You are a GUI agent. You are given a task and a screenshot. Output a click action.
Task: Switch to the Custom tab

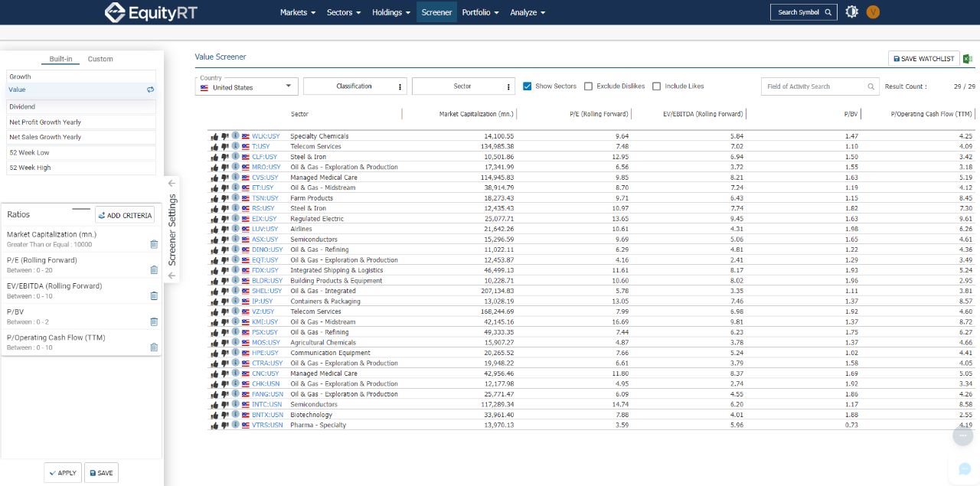(x=100, y=59)
